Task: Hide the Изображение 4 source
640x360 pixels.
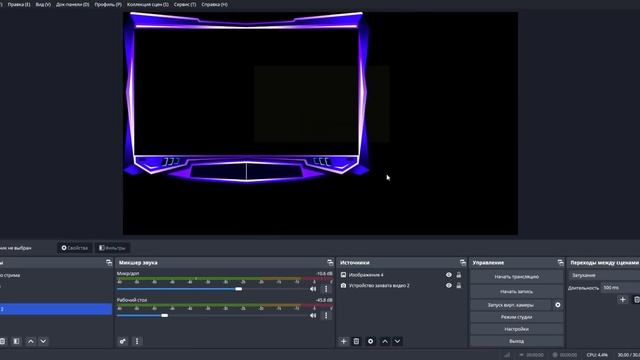Action: pos(449,275)
